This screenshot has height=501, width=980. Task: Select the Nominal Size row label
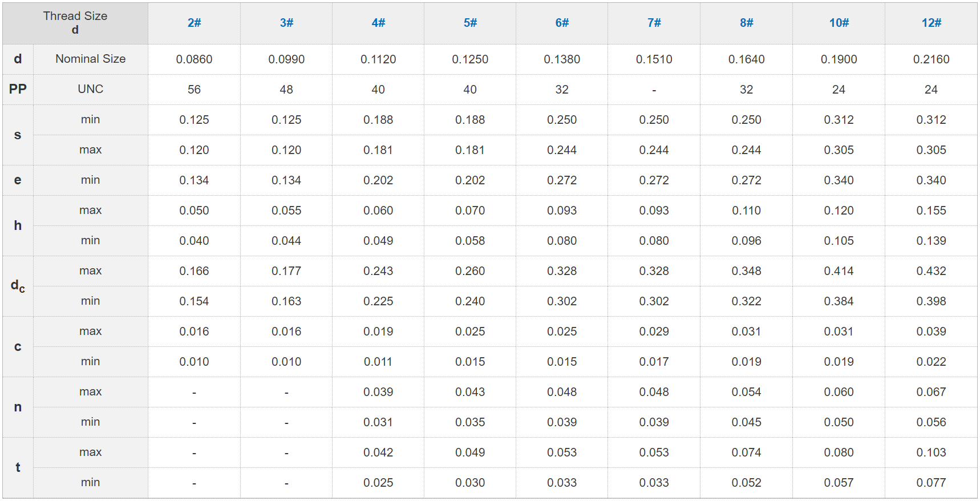click(90, 59)
